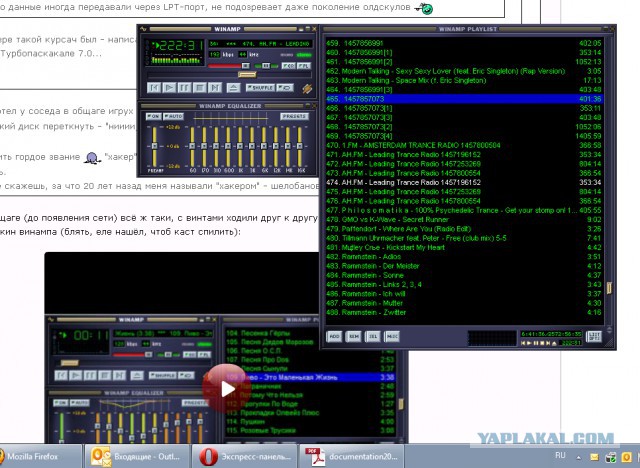Select track 477 Philosomatika Psychedelic Trance
The width and height of the screenshot is (640, 468).
(464, 210)
